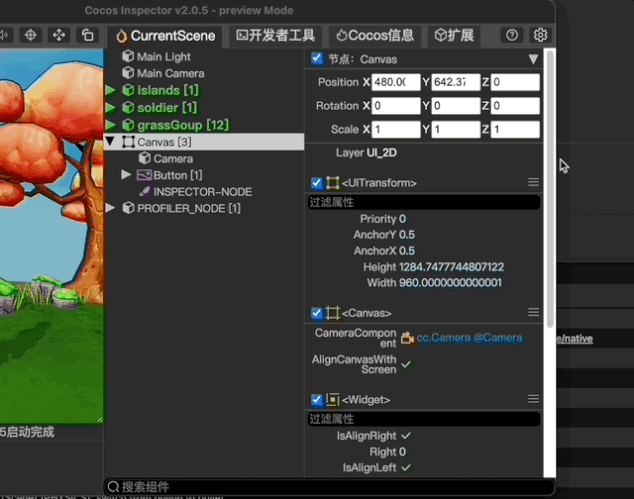Click the Widget 过滤属性 filter field
Image resolution: width=634 pixels, height=499 pixels.
[x=424, y=419]
